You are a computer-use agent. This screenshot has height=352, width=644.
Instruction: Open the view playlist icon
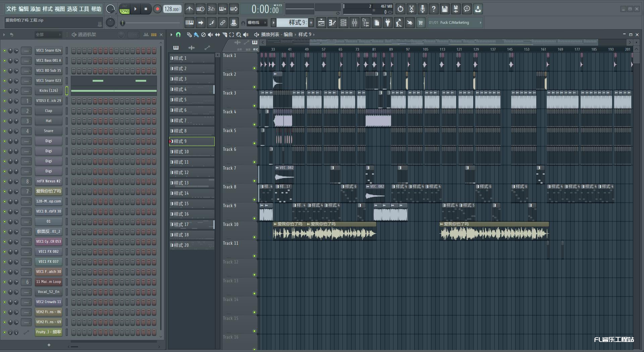321,22
